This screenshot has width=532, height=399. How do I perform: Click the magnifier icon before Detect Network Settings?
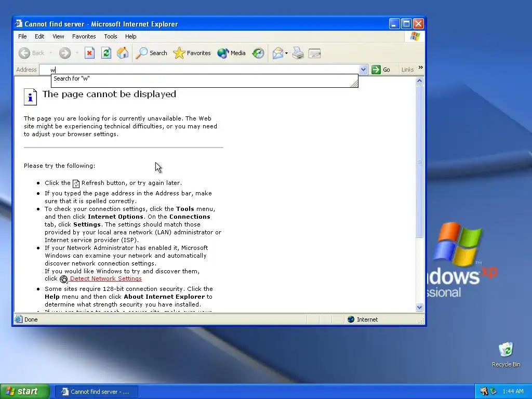(x=64, y=279)
